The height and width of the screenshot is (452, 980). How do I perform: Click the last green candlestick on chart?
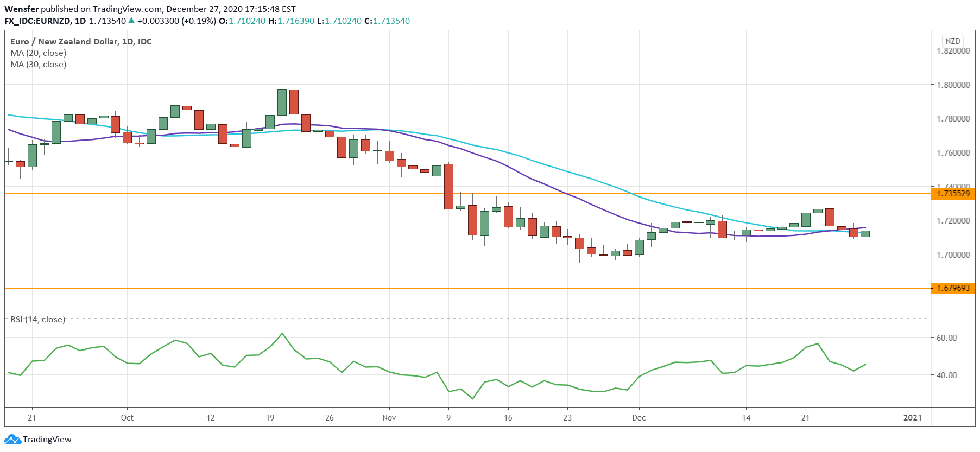865,233
